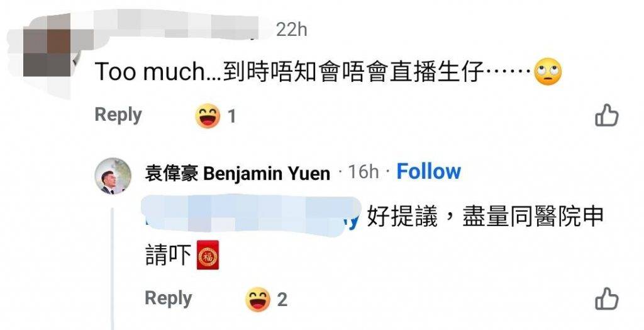Follow 袁偉豪 Benjamin Yuen
Screen dimensions: 644x330
tap(428, 171)
